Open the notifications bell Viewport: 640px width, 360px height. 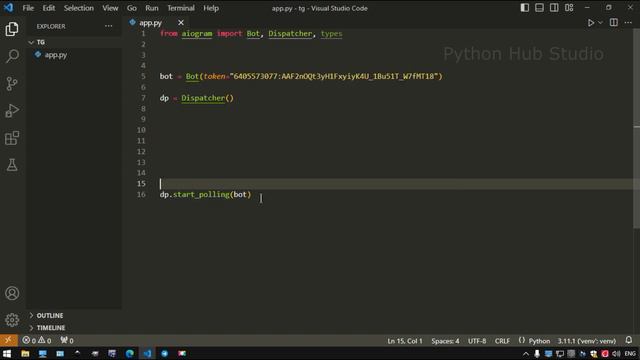pyautogui.click(x=629, y=340)
